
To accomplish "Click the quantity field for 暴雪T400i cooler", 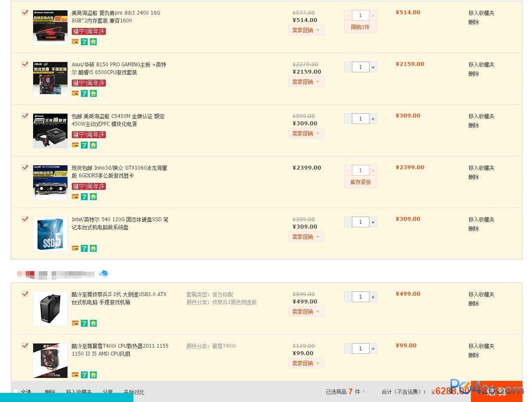I will 360,349.
